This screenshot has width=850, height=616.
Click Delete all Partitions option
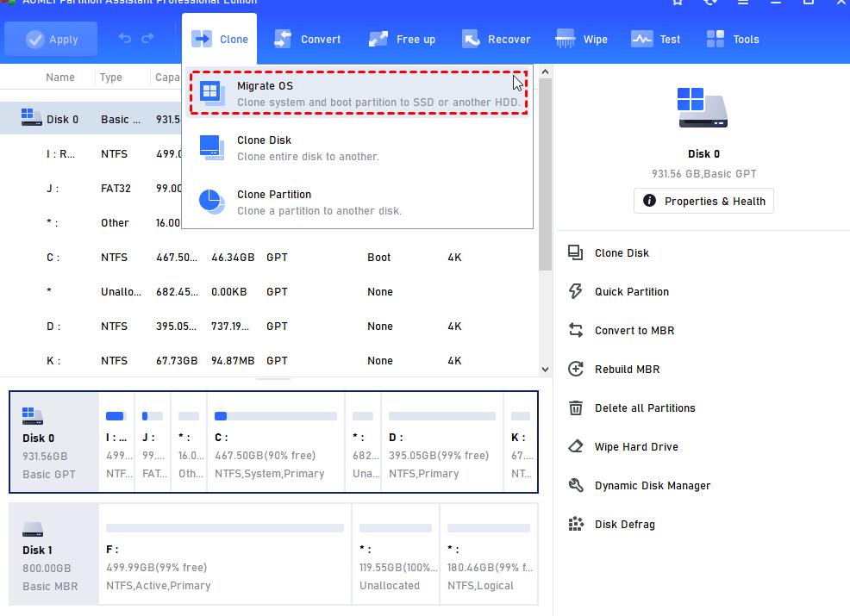645,408
